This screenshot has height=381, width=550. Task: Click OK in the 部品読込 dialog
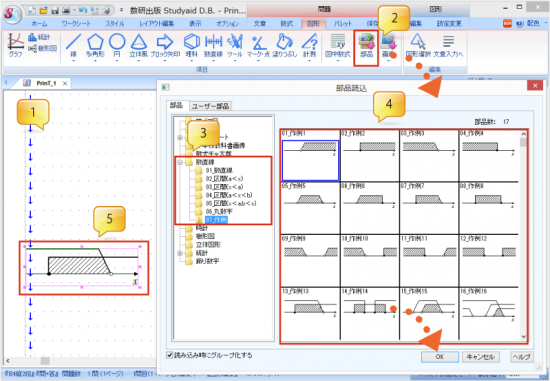pyautogui.click(x=440, y=357)
